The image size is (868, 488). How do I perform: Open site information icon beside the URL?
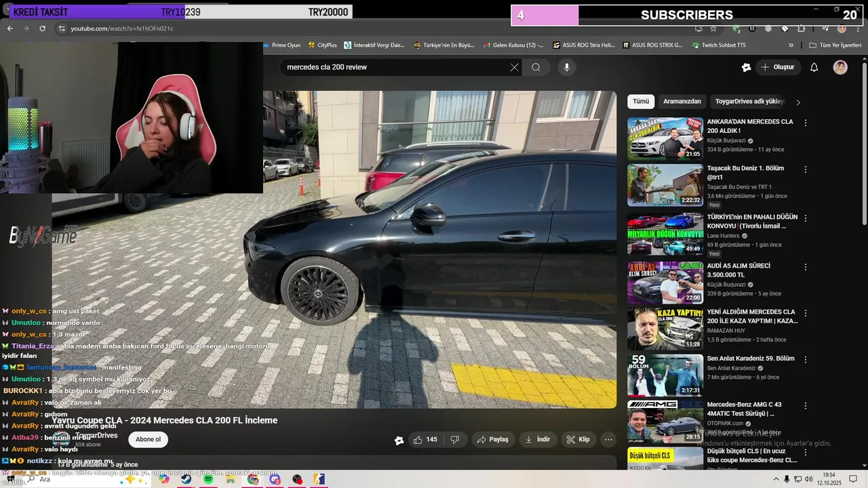(61, 28)
